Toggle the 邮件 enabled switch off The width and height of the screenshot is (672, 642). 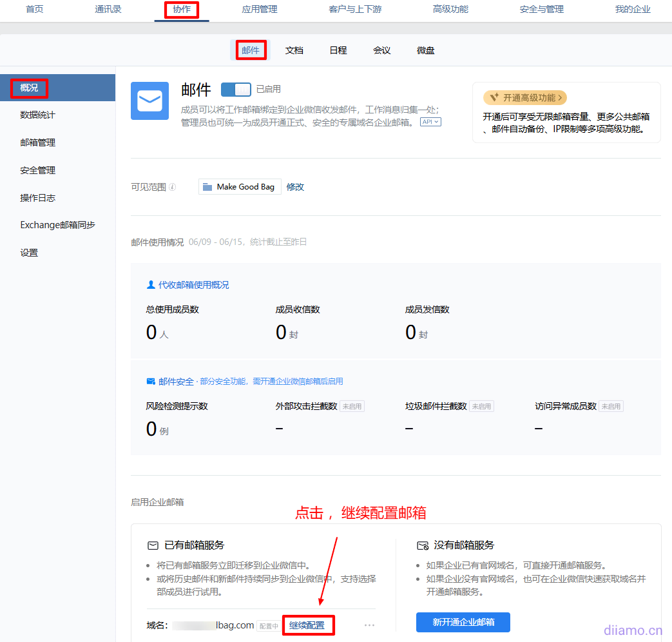pos(236,90)
